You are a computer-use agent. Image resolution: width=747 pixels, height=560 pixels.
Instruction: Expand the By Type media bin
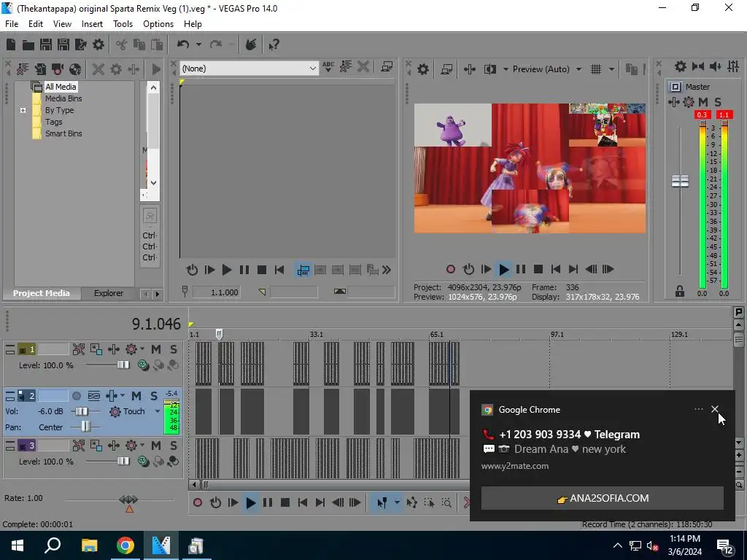click(23, 111)
